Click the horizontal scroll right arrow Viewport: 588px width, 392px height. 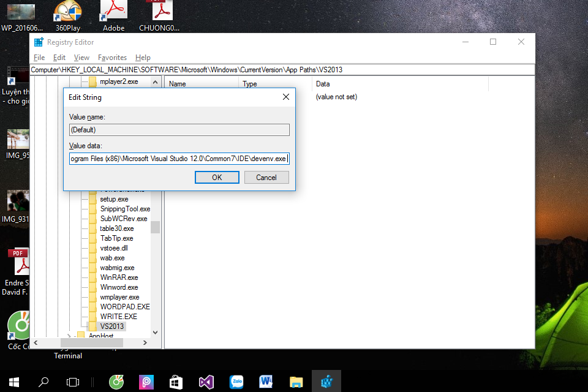coord(145,342)
